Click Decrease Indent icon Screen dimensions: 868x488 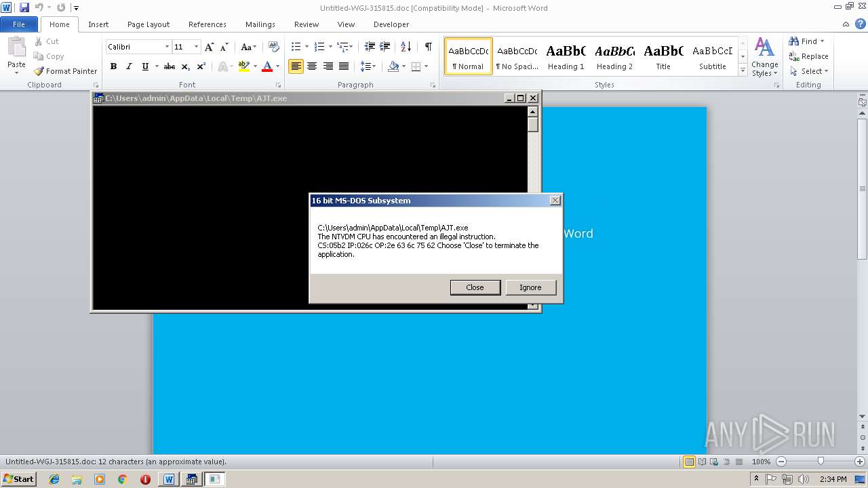click(x=370, y=47)
